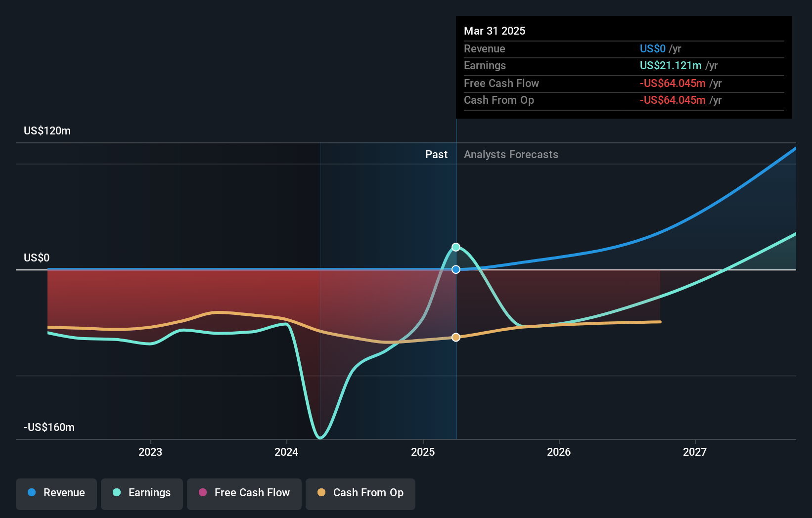Image resolution: width=812 pixels, height=518 pixels.
Task: Select the 2024 x-axis label
Action: coord(286,452)
